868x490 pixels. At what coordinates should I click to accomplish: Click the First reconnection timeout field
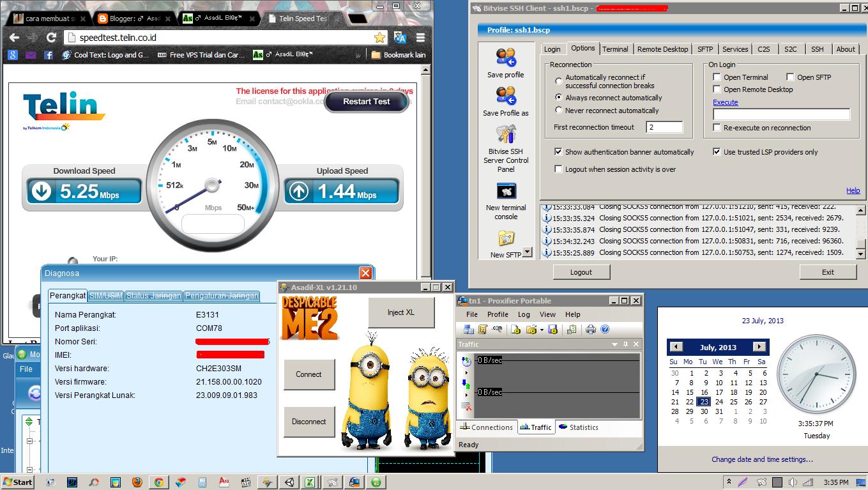664,127
